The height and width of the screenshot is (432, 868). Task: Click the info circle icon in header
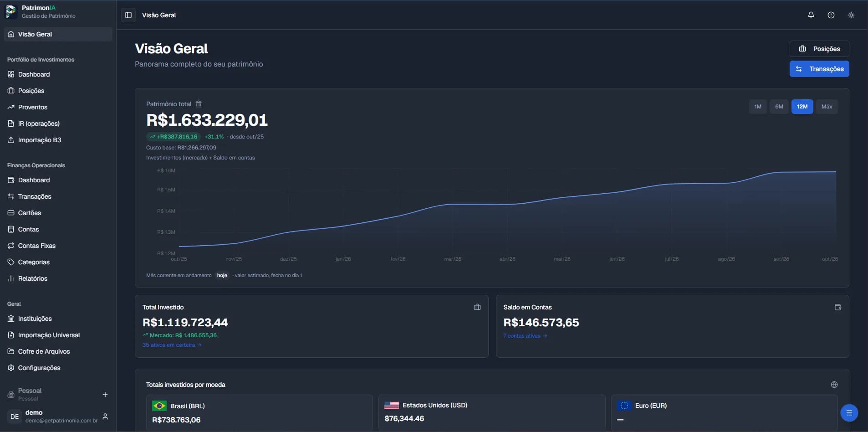pyautogui.click(x=831, y=15)
